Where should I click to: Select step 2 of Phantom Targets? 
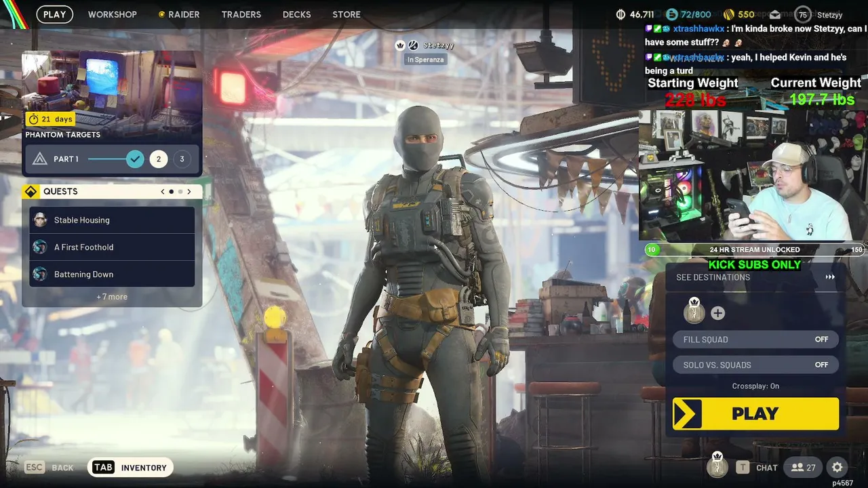[159, 159]
